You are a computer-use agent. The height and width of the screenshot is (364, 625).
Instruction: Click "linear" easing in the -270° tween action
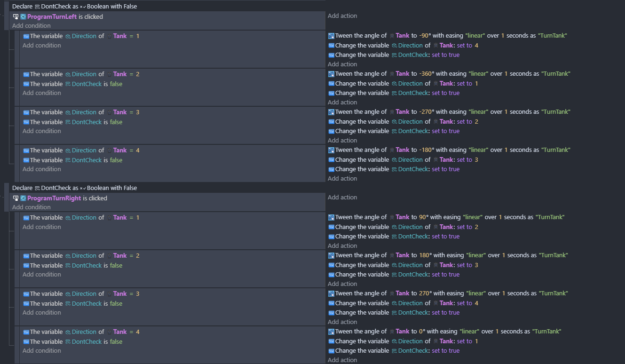[x=478, y=112]
